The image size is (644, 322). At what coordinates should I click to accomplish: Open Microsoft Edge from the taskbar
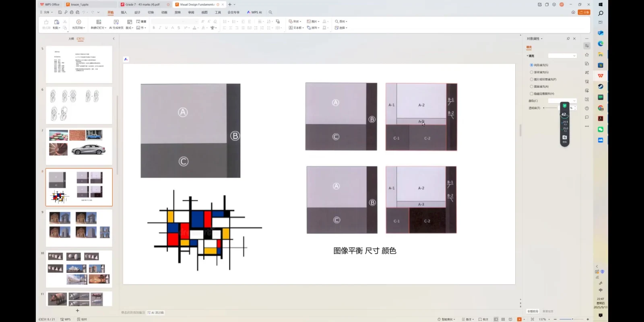tap(601, 43)
